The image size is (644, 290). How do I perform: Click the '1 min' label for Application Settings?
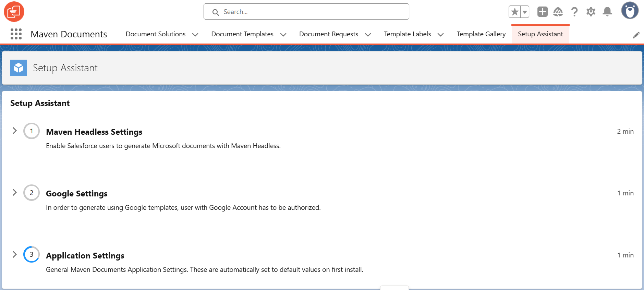(625, 255)
